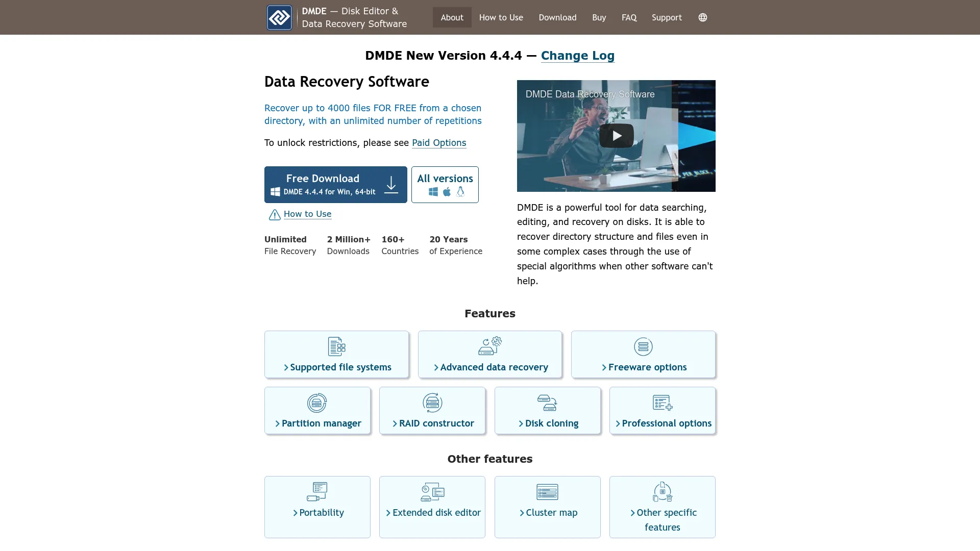
Task: Click the 'DMDE is a powerful tool' paragraph
Action: pyautogui.click(x=616, y=244)
